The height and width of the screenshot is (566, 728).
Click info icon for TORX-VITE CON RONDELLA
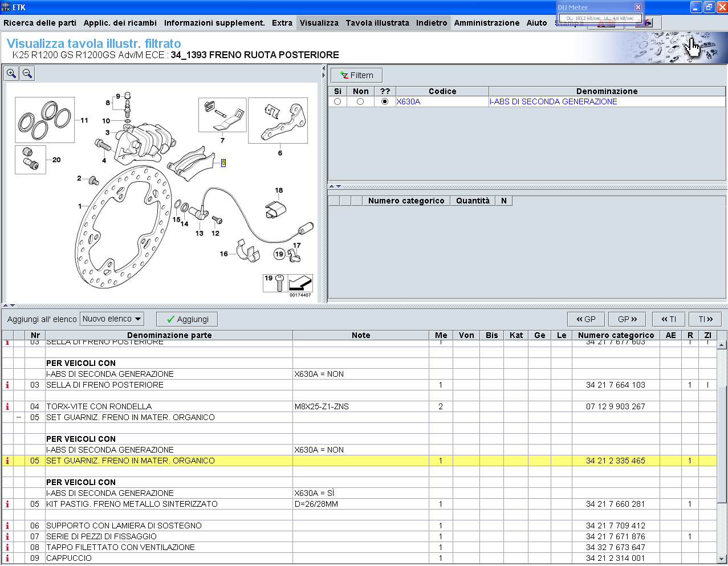pyautogui.click(x=7, y=406)
